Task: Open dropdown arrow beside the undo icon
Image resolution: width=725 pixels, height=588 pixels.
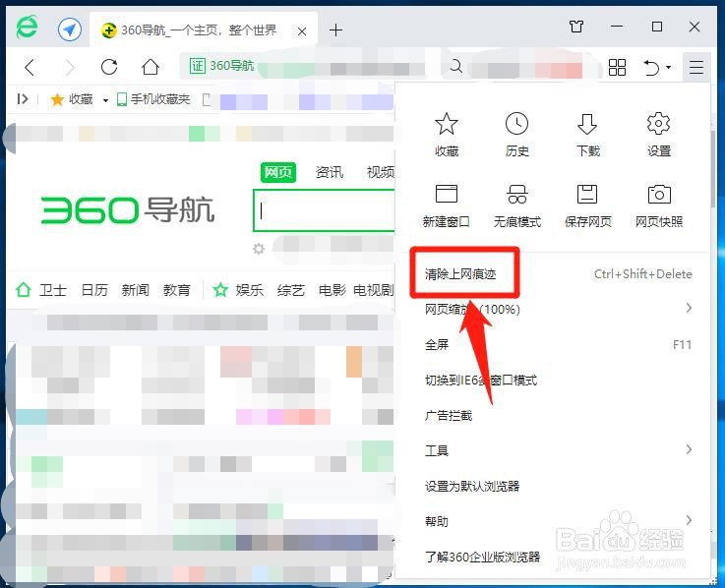Action: [x=669, y=68]
